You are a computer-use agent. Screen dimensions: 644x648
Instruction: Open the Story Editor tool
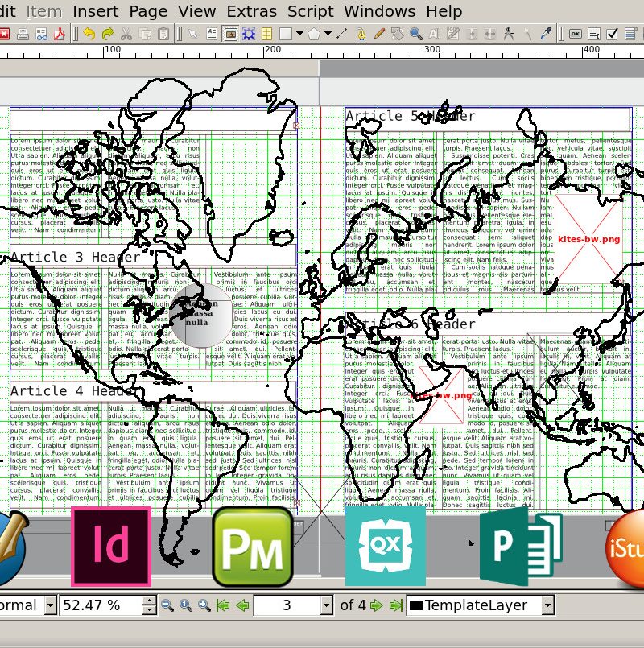click(x=452, y=34)
